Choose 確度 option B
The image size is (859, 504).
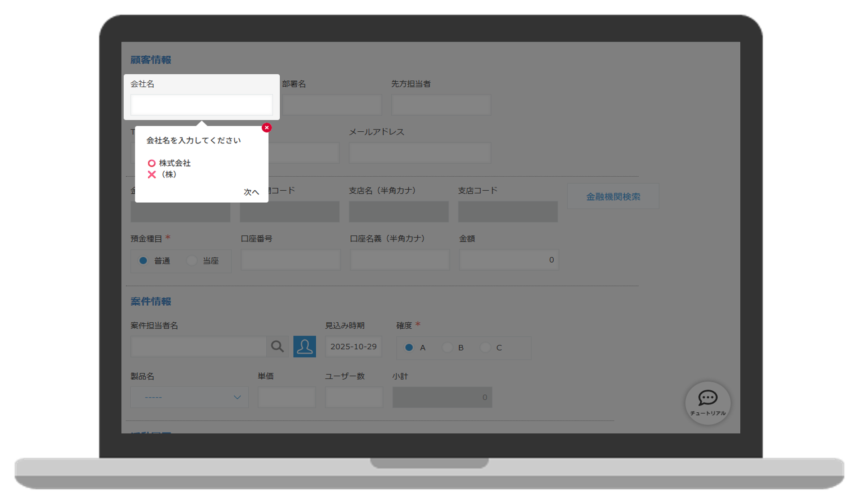(x=447, y=348)
